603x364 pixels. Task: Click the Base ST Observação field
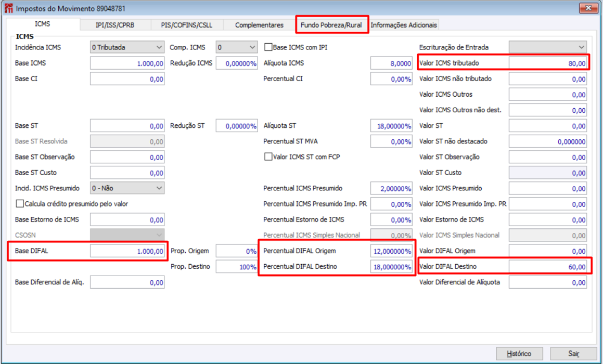(x=127, y=157)
